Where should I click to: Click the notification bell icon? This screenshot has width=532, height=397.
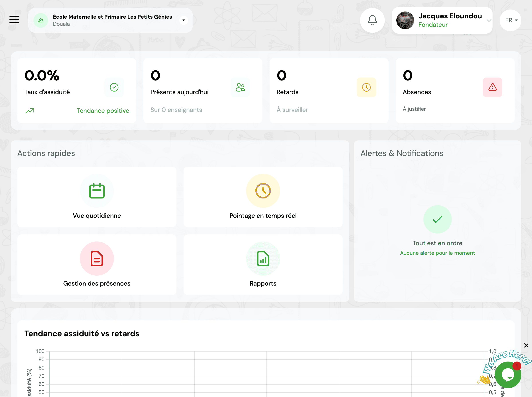[372, 20]
